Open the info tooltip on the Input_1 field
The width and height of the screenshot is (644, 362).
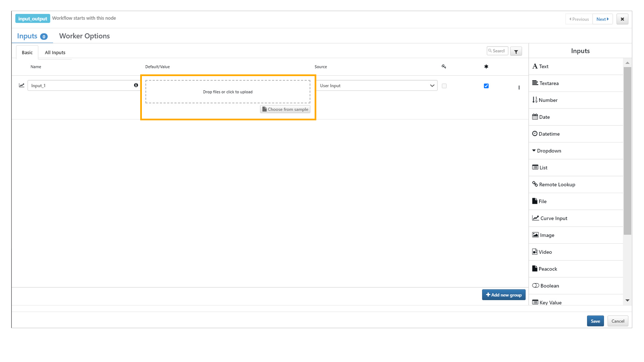(x=136, y=85)
